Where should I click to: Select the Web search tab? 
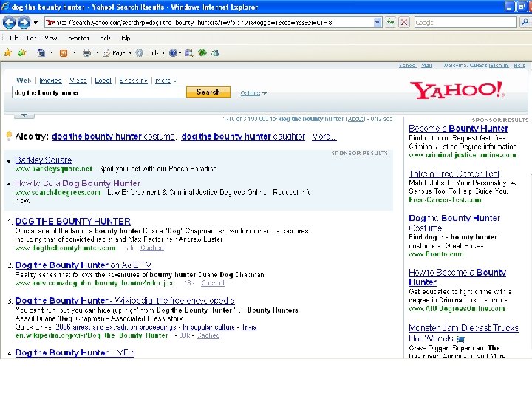pyautogui.click(x=24, y=81)
